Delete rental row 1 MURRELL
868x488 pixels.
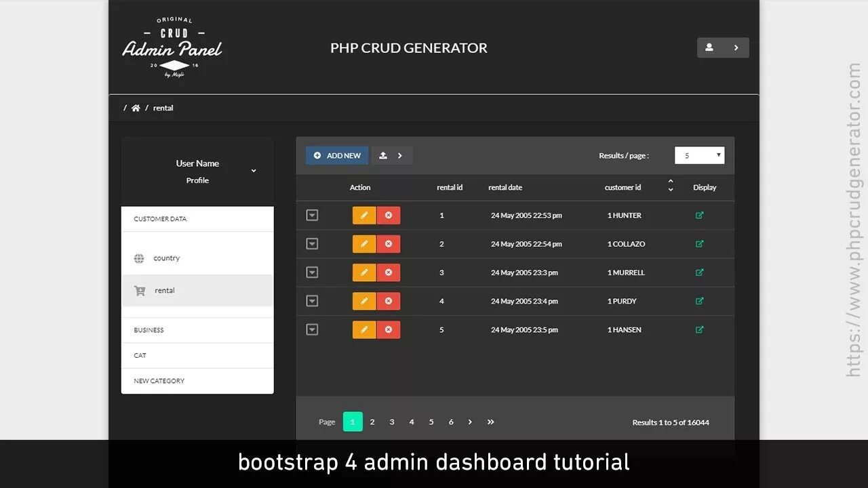(x=389, y=272)
